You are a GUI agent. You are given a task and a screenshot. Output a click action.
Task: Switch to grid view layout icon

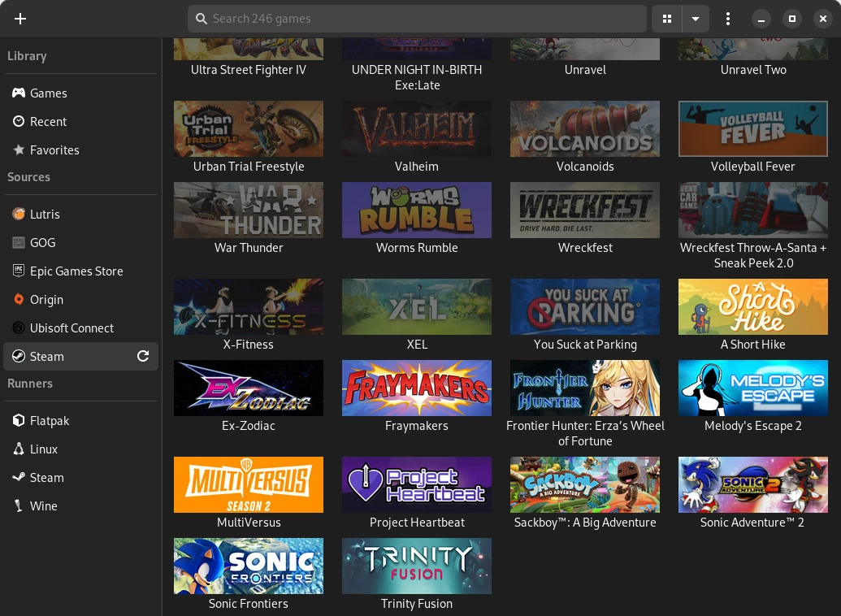point(666,19)
